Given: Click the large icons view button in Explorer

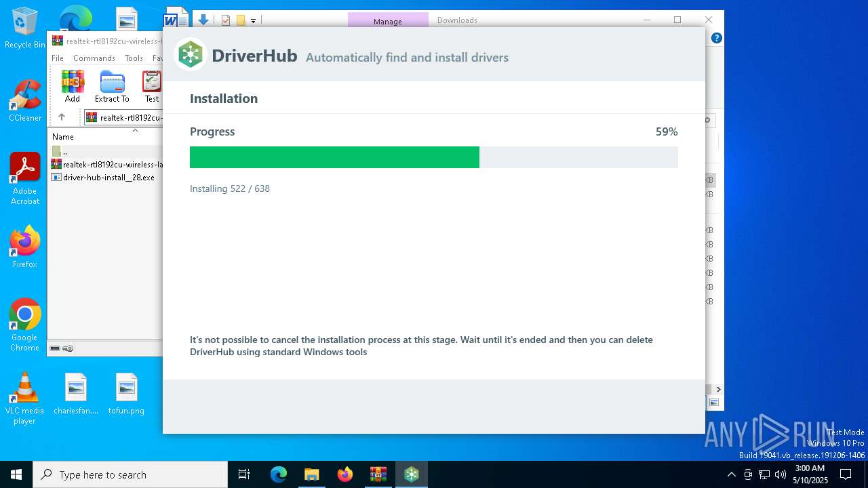Looking at the screenshot, I should pyautogui.click(x=713, y=403).
